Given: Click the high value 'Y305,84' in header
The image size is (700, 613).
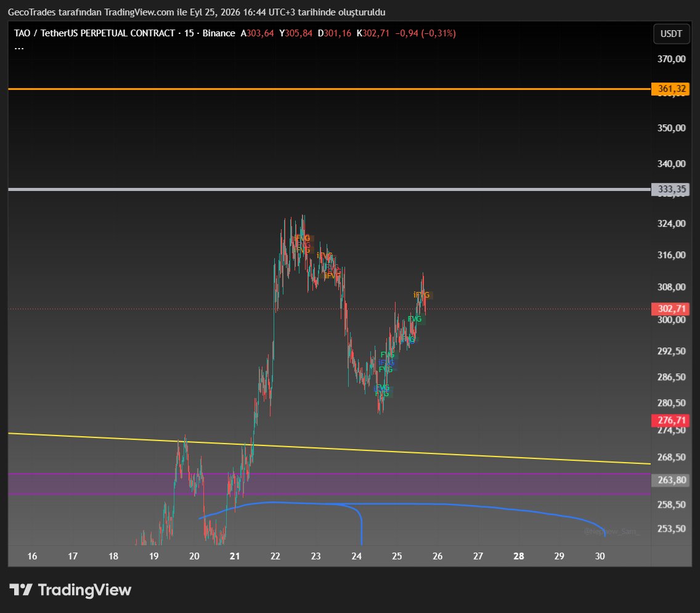Looking at the screenshot, I should pos(296,33).
